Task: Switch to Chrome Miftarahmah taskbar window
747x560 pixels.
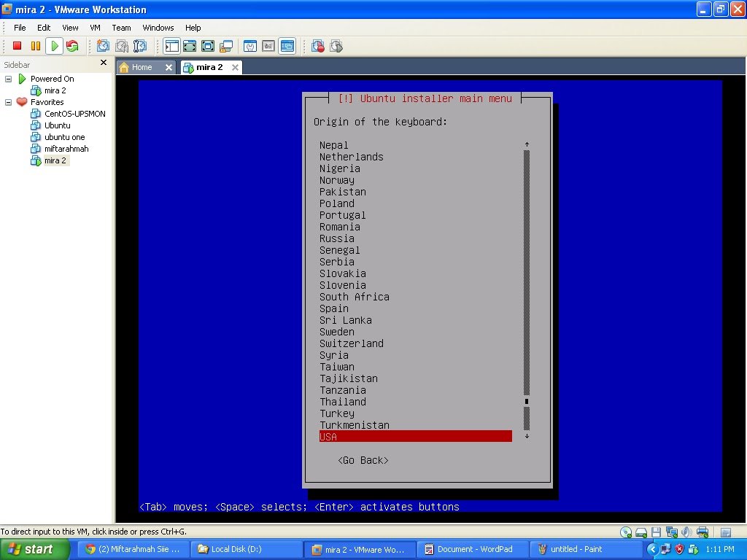Action: (133, 550)
